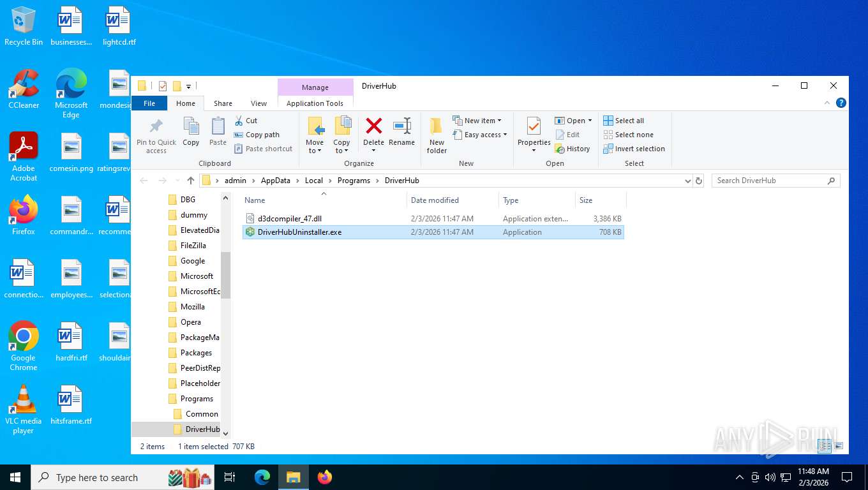Viewport: 868px width, 490px height.
Task: Select the Recycle Bin desktop icon
Action: pos(24,27)
